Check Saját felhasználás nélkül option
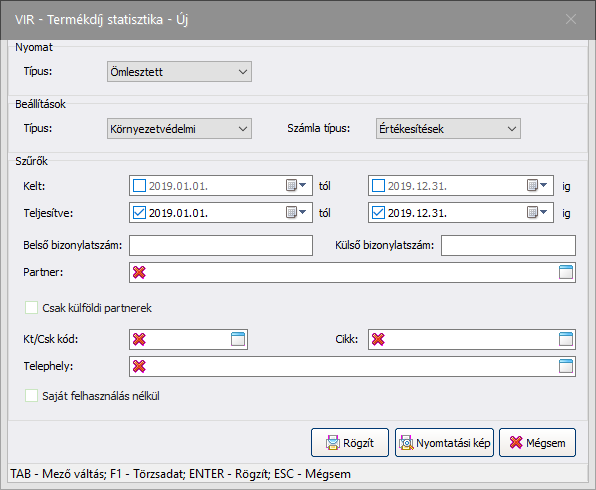This screenshot has width=596, height=490. pos(31,396)
